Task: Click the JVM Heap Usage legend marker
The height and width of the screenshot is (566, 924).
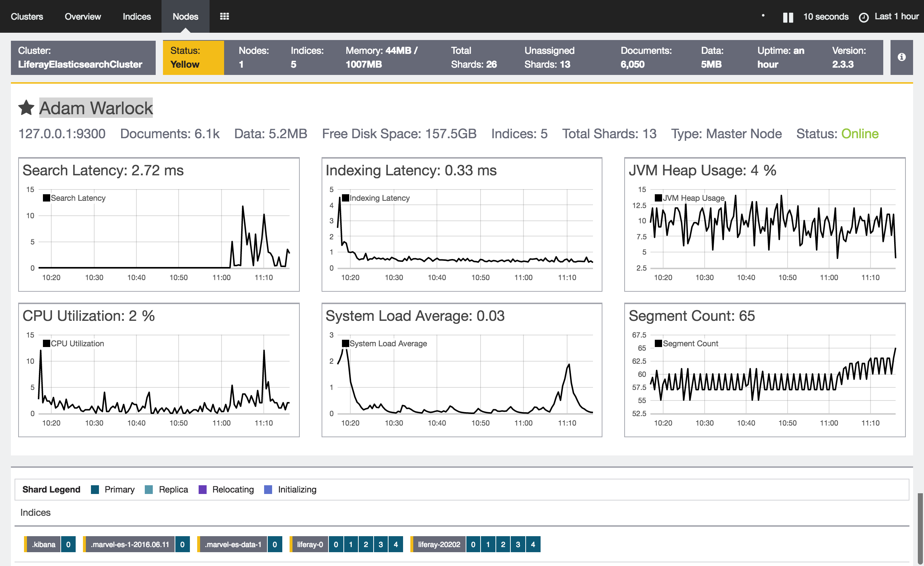Action: tap(658, 198)
